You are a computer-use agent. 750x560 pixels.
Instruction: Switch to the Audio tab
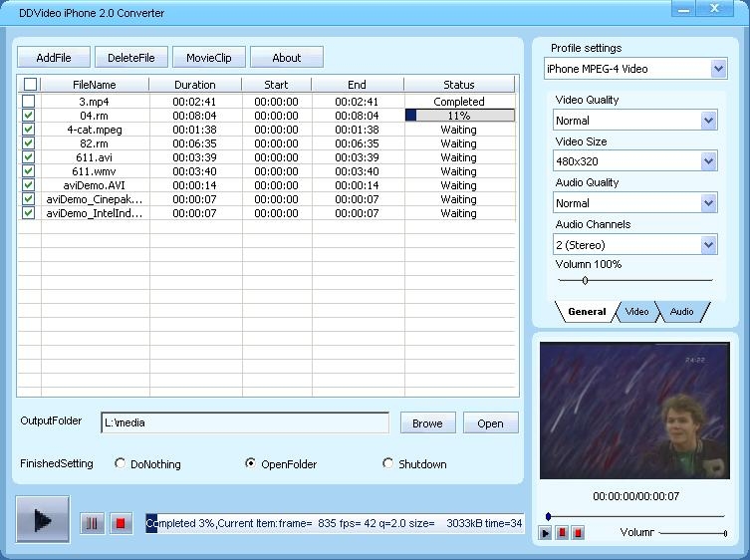click(681, 312)
